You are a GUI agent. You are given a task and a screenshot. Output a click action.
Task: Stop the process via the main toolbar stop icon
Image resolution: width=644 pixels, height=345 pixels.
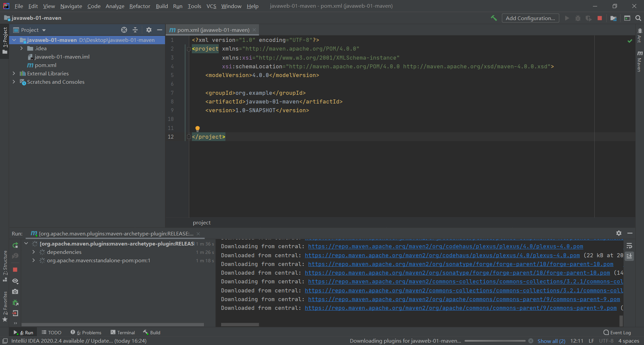point(600,18)
